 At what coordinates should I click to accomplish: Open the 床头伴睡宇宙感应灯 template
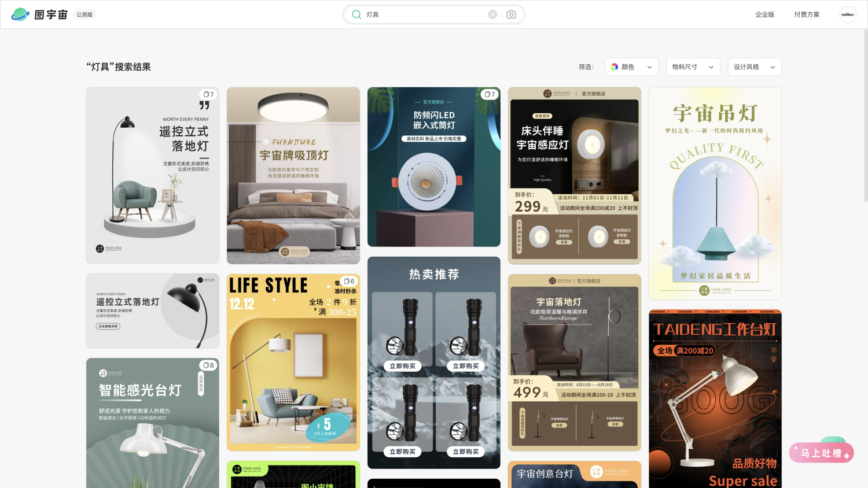pos(575,176)
